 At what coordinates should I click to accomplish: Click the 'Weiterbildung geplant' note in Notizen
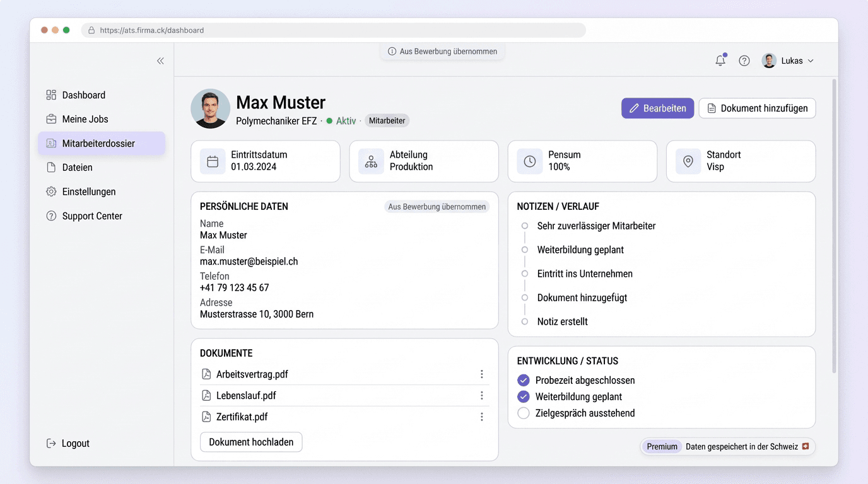pos(580,250)
